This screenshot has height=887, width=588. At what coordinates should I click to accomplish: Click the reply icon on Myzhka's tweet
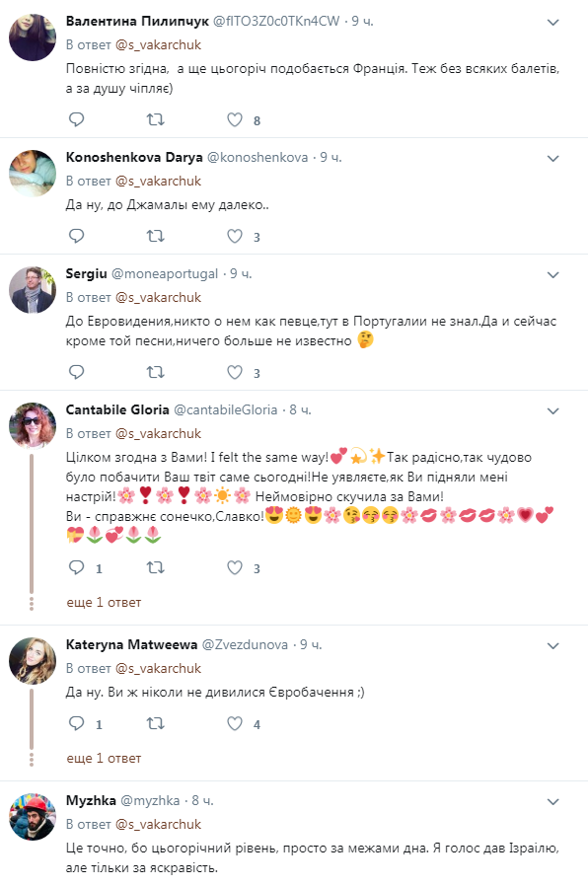click(x=74, y=883)
